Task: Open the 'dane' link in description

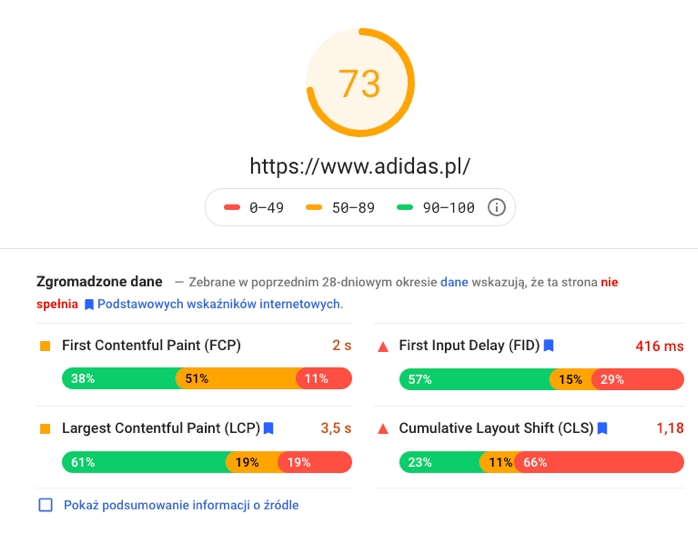Action: pyautogui.click(x=454, y=282)
